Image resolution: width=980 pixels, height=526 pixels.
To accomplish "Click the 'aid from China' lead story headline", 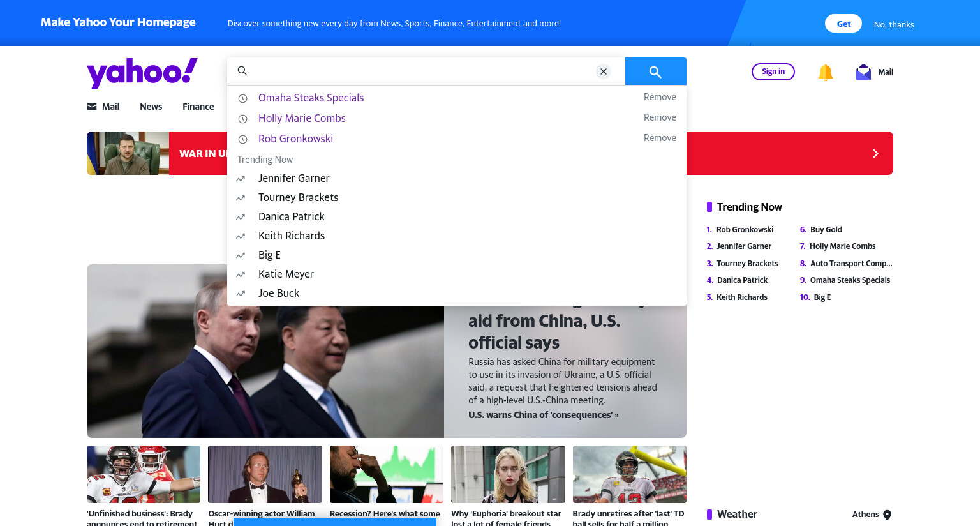I will coord(544,331).
